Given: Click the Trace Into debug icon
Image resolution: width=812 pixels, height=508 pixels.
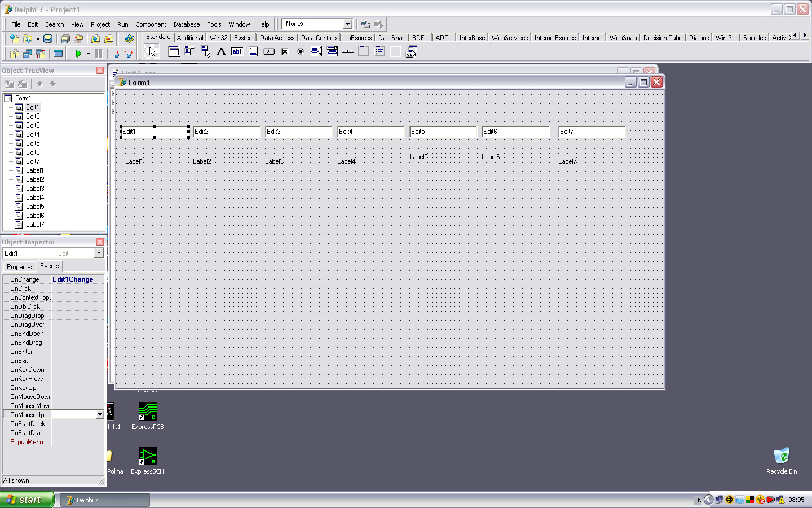Looking at the screenshot, I should (x=116, y=54).
